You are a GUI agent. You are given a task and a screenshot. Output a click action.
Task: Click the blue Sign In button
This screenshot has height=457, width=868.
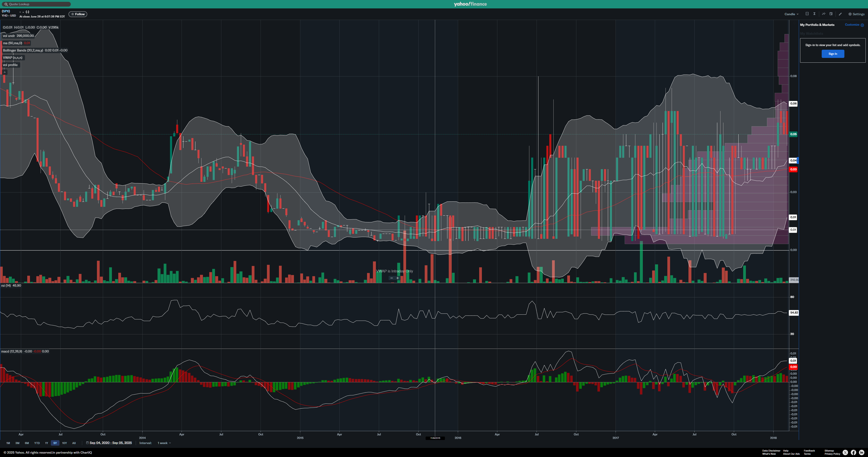(x=833, y=54)
